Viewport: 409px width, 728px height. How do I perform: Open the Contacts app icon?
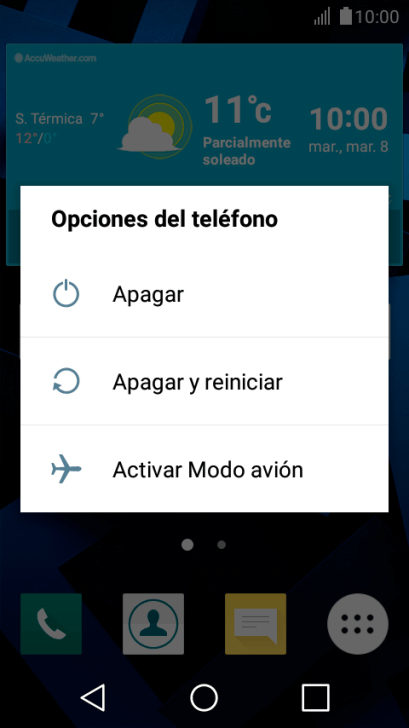pyautogui.click(x=153, y=624)
